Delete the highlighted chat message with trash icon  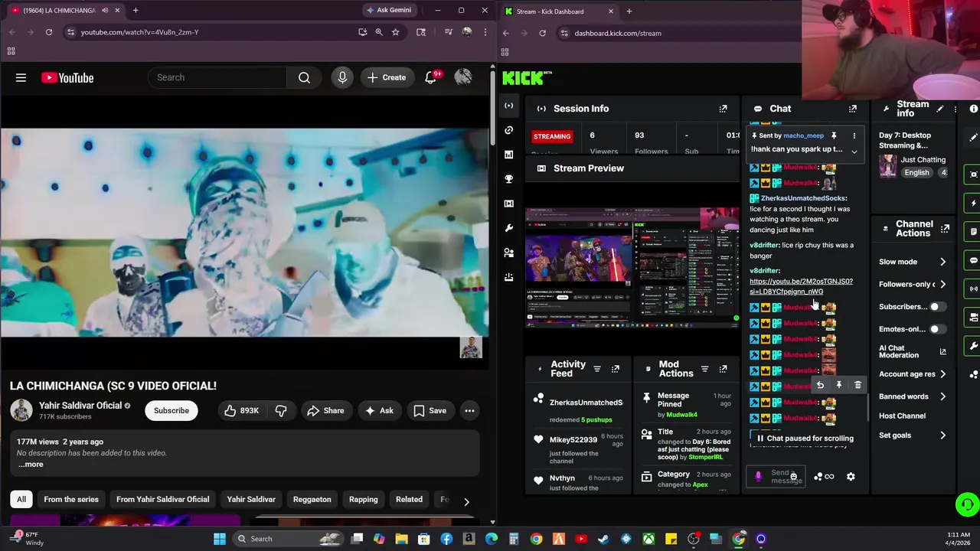coord(857,385)
